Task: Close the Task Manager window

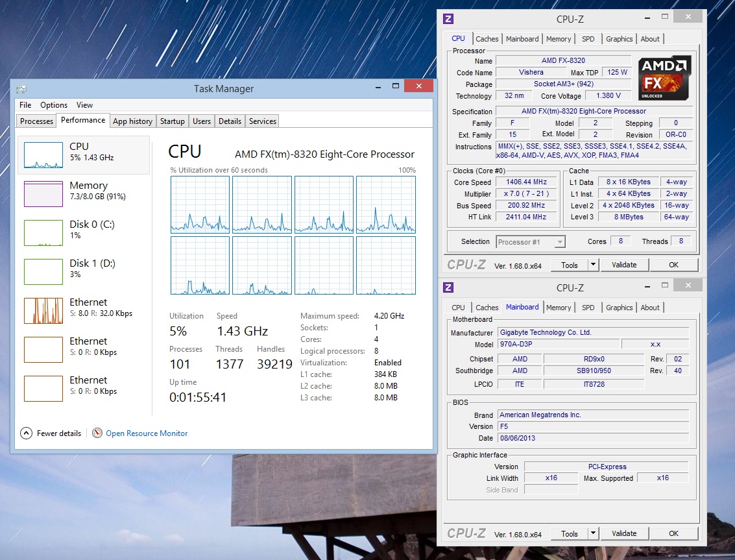Action: [x=418, y=86]
